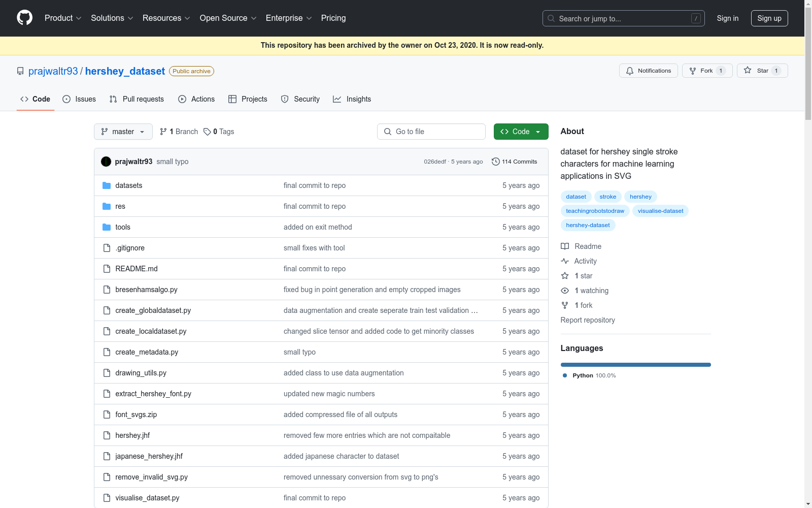Screen dimensions: 812x508
Task: Switch to the Code tab
Action: 36,99
